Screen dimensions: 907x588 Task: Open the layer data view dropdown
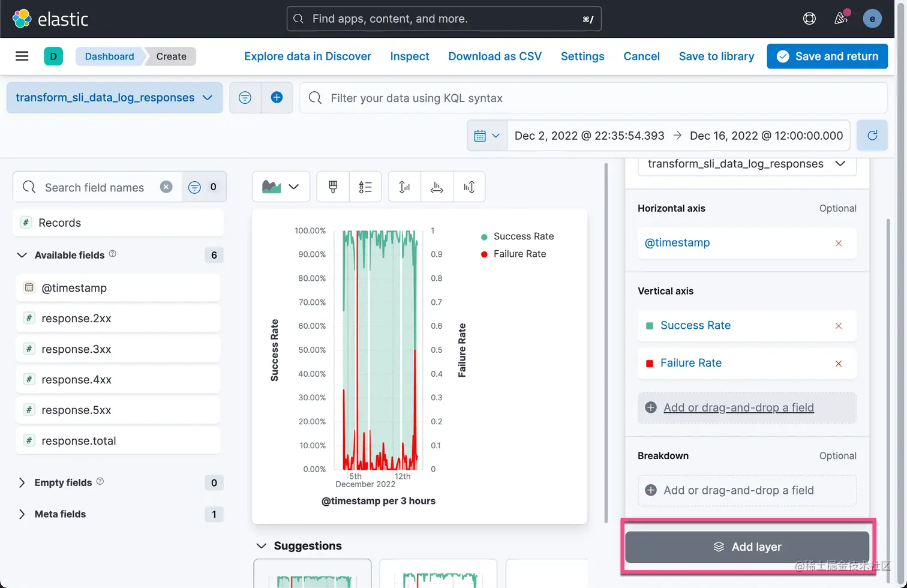[x=747, y=164]
